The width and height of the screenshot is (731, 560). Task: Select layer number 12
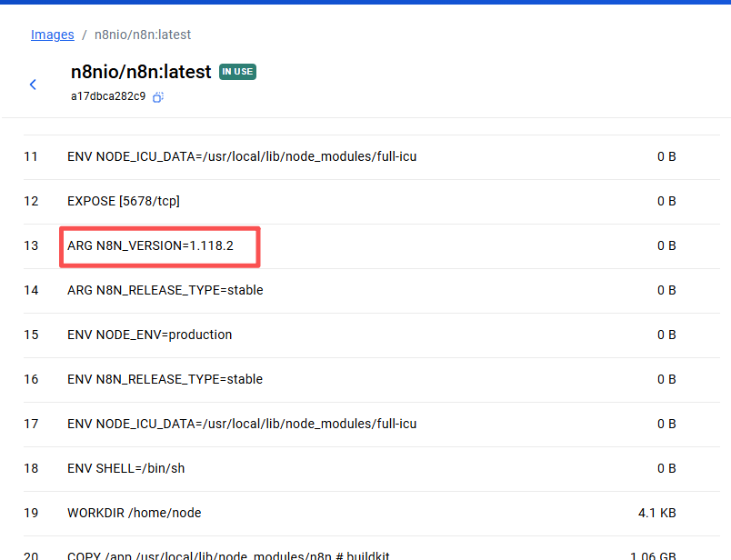(31, 202)
